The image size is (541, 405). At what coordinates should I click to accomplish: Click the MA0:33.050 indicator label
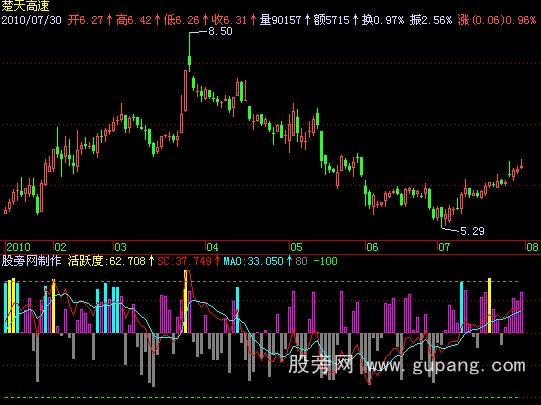tap(257, 261)
